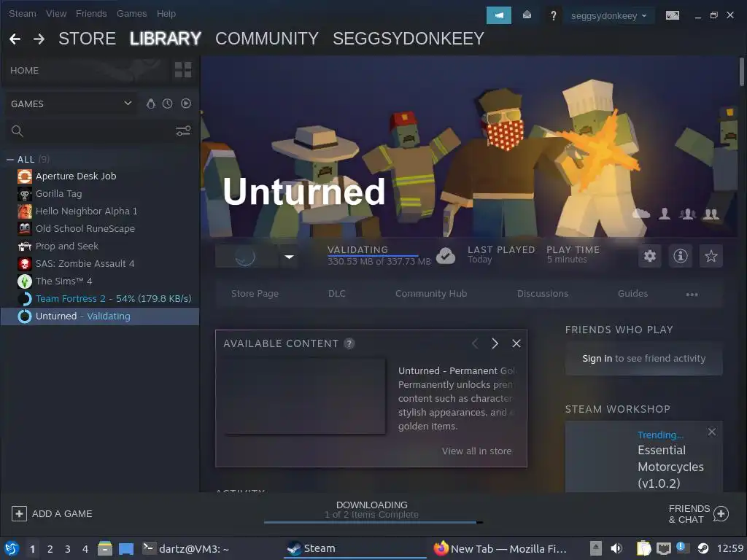Open Unturned DLC link
This screenshot has width=747, height=560.
(337, 294)
